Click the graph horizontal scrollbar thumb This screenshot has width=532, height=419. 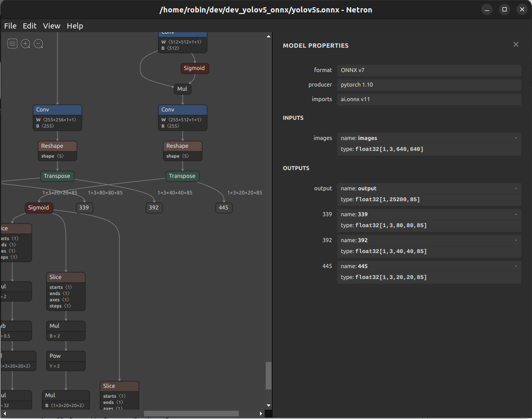pyautogui.click(x=191, y=414)
